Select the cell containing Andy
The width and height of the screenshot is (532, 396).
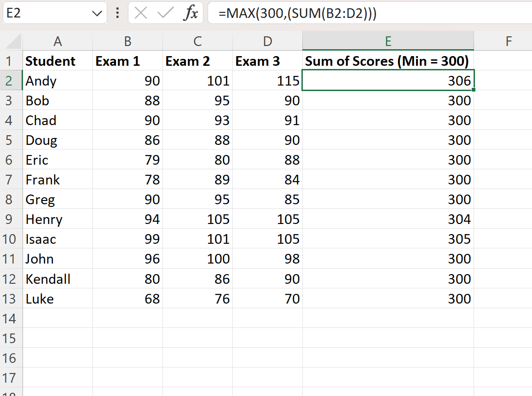click(58, 80)
